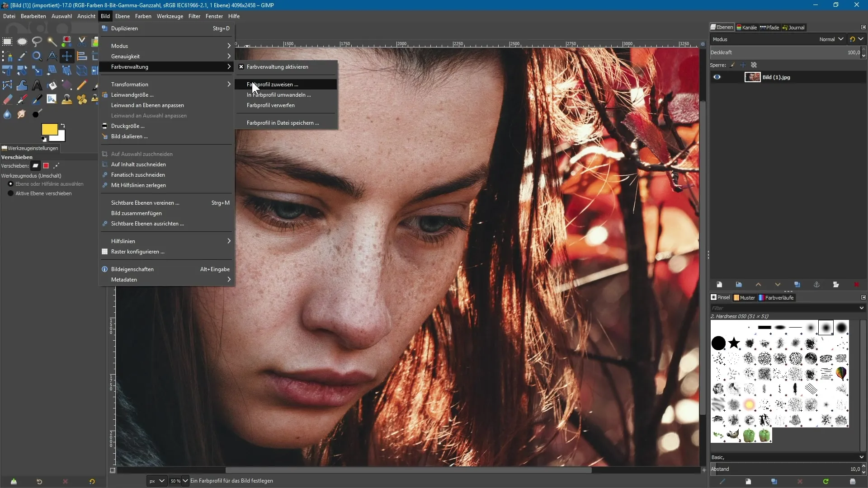
Task: Choose Farbprofil verwerfen menu entry
Action: click(x=286, y=105)
